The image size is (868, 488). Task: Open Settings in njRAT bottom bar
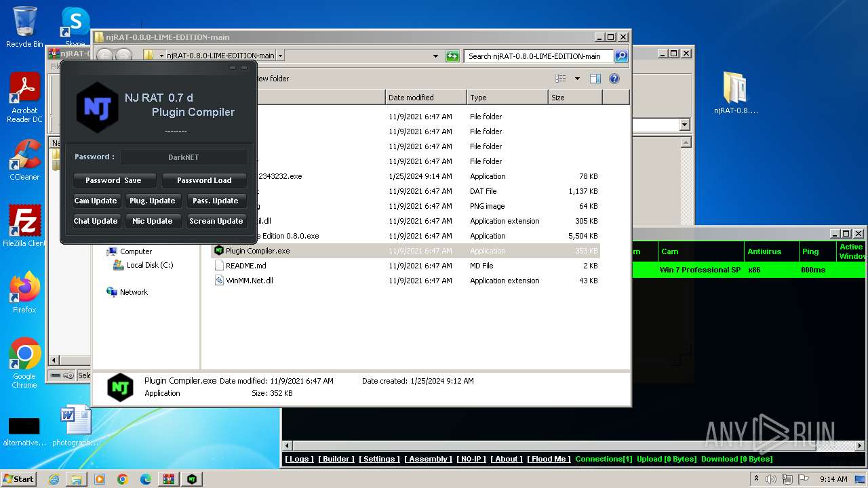click(379, 459)
